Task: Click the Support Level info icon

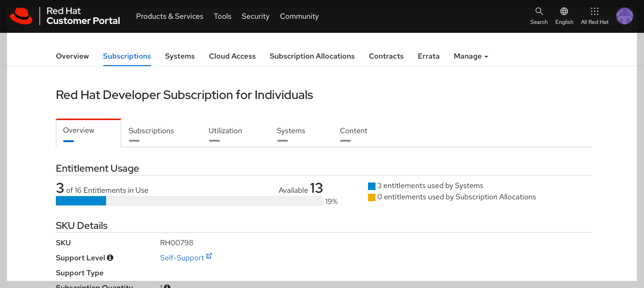Action: coord(110,257)
